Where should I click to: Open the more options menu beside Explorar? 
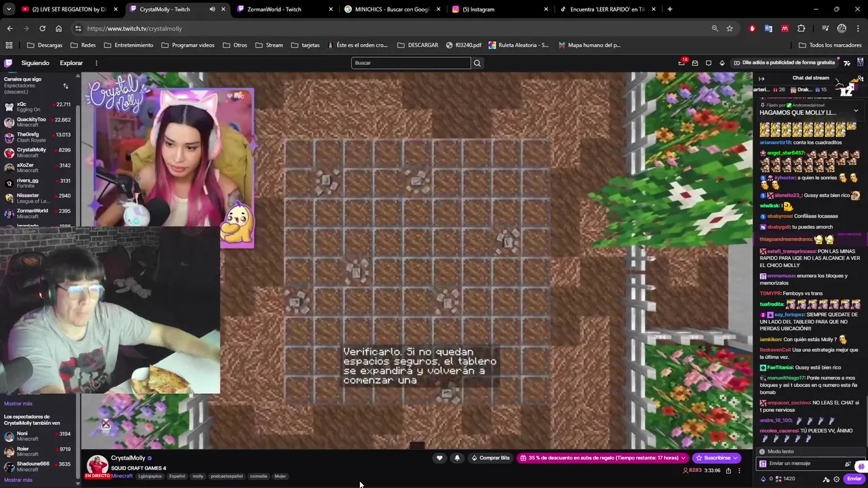point(96,63)
